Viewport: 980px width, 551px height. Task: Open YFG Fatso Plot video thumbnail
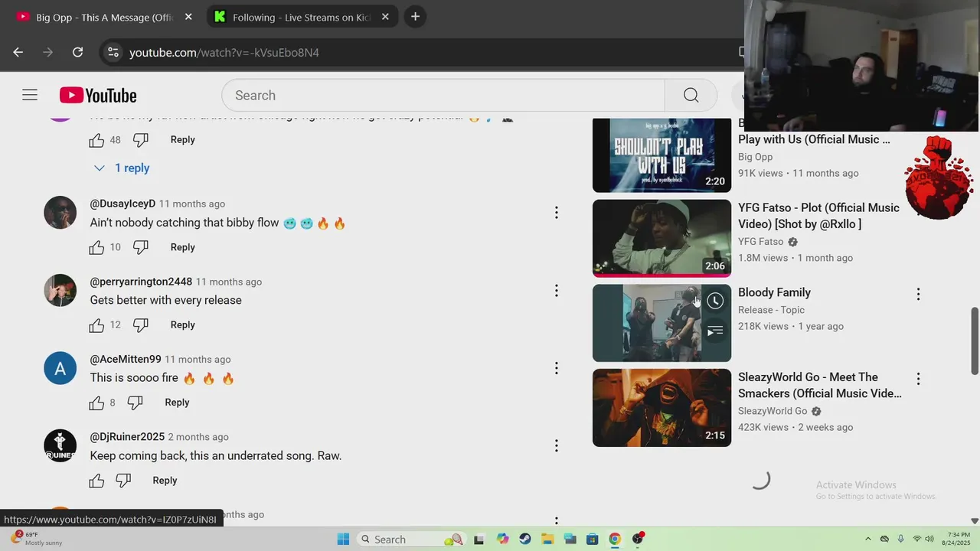(x=661, y=238)
